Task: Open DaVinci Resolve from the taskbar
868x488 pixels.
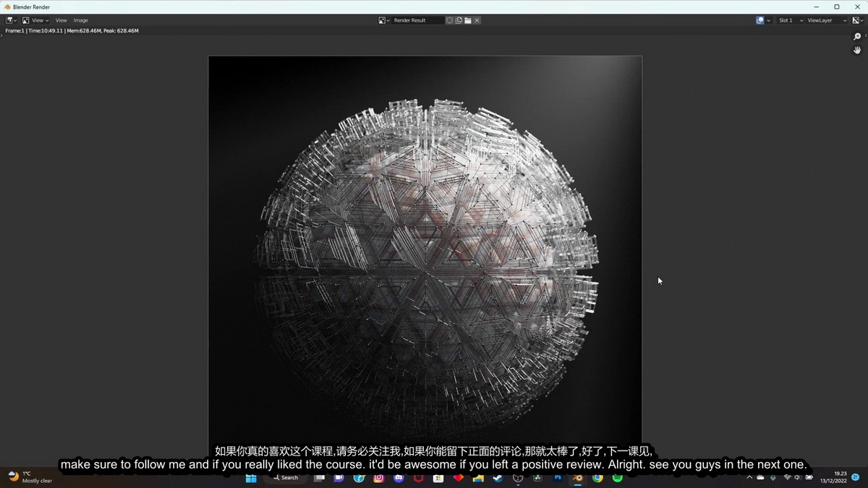Action: (x=537, y=478)
